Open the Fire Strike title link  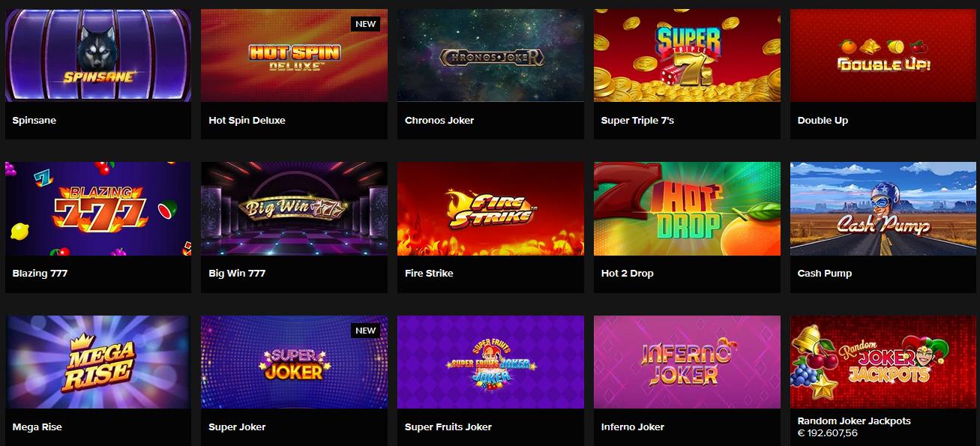click(429, 274)
